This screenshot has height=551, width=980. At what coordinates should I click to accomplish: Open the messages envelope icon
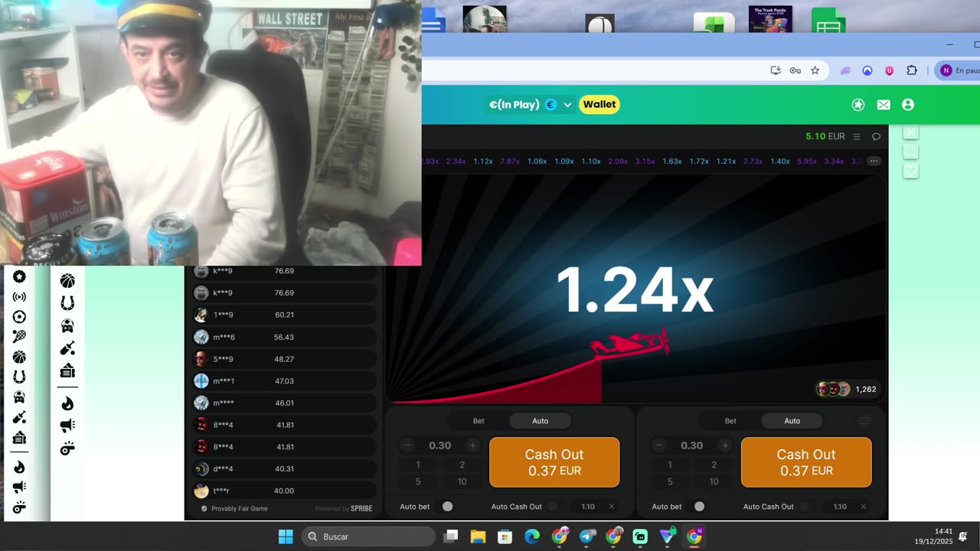pos(884,105)
